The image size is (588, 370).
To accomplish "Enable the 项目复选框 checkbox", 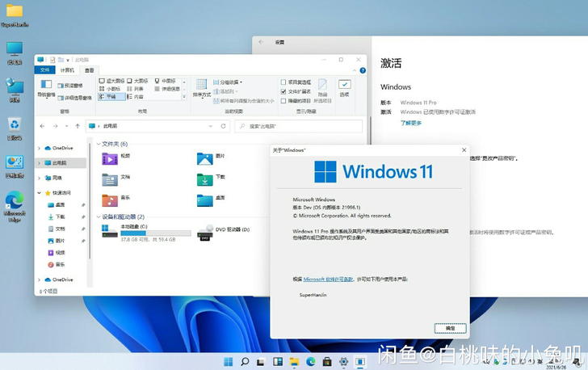I will coord(283,82).
